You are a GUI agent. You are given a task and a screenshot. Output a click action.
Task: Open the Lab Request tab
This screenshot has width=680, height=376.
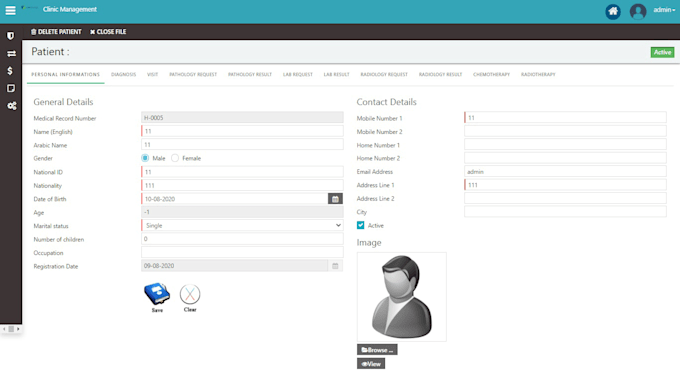tap(298, 75)
